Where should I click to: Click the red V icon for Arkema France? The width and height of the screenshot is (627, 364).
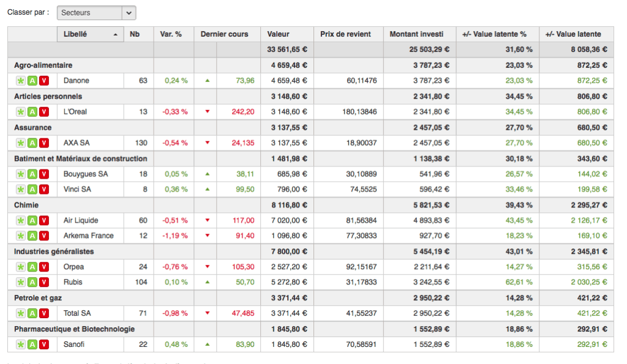[44, 236]
